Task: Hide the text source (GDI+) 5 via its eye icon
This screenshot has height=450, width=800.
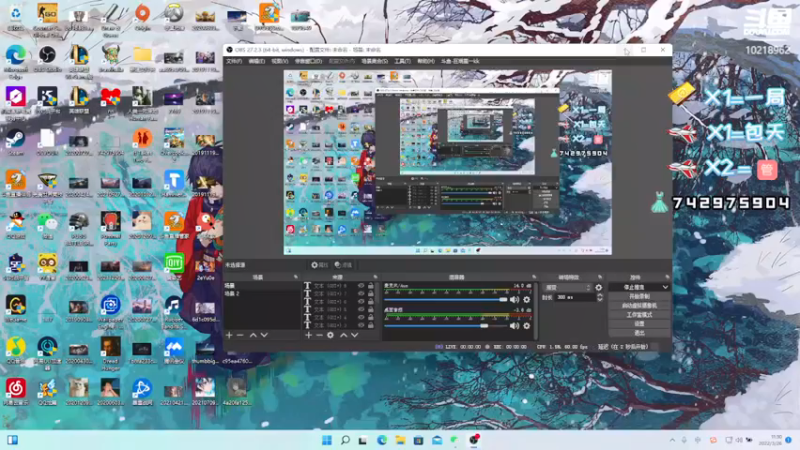Action: (x=361, y=309)
